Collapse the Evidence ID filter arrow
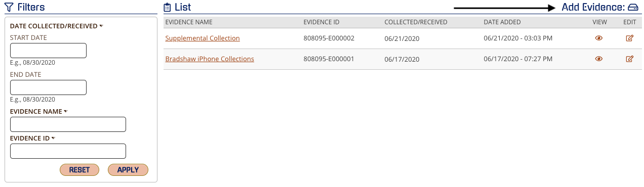The width and height of the screenshot is (644, 187). tap(53, 138)
